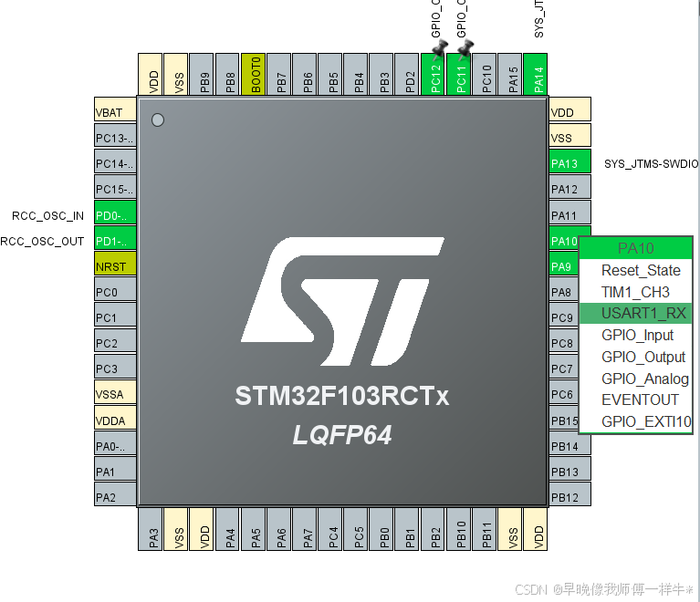Select pin PA1
The width and height of the screenshot is (700, 602).
[x=115, y=469]
